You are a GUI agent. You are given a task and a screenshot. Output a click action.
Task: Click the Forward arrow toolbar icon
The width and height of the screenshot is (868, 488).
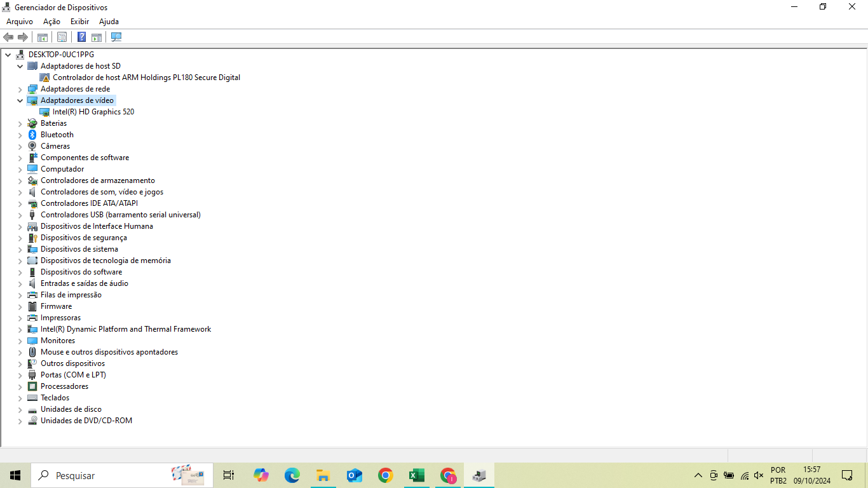[23, 37]
